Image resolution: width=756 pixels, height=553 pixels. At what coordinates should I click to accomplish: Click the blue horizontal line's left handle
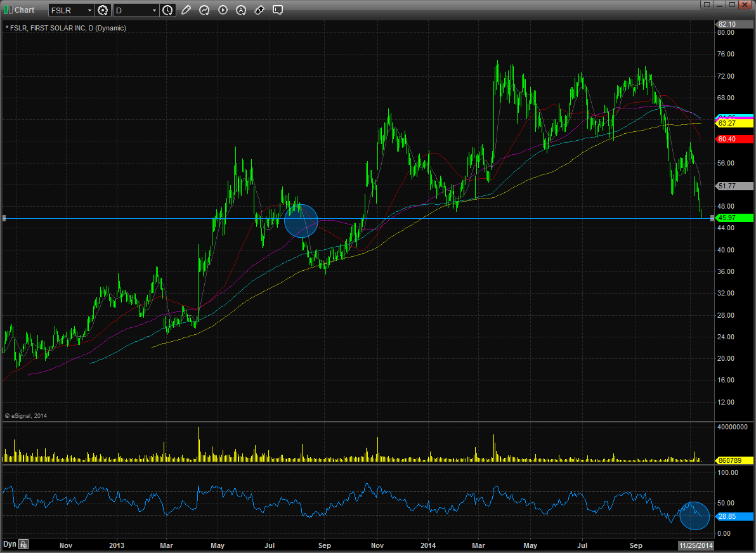point(4,218)
